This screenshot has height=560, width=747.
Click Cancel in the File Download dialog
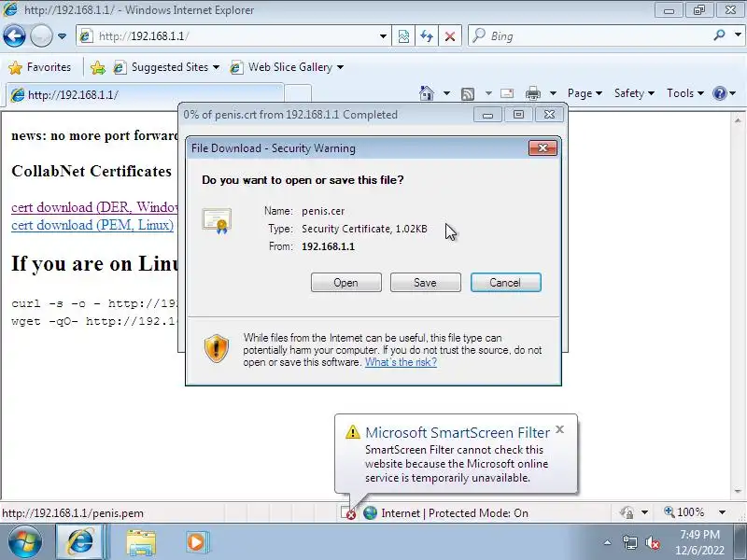[x=505, y=283]
